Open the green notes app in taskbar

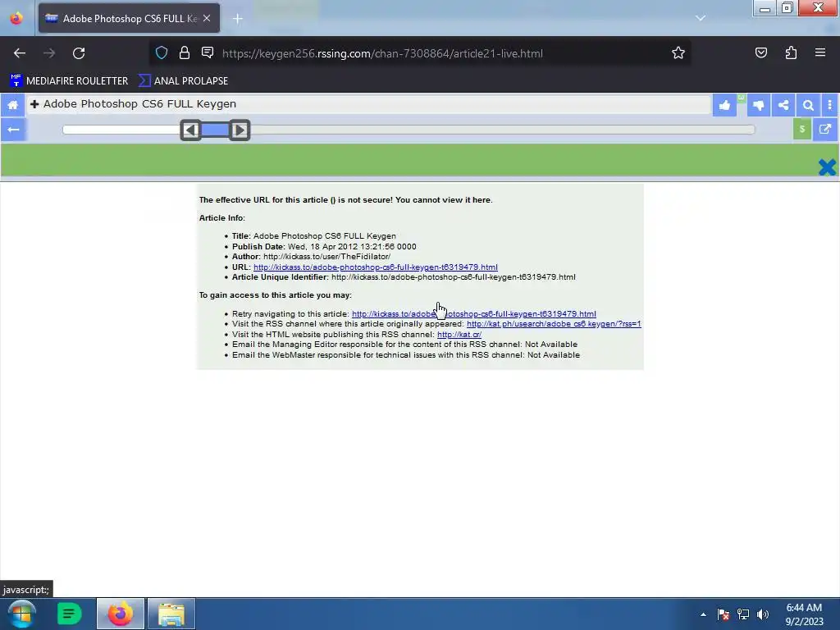(x=69, y=614)
